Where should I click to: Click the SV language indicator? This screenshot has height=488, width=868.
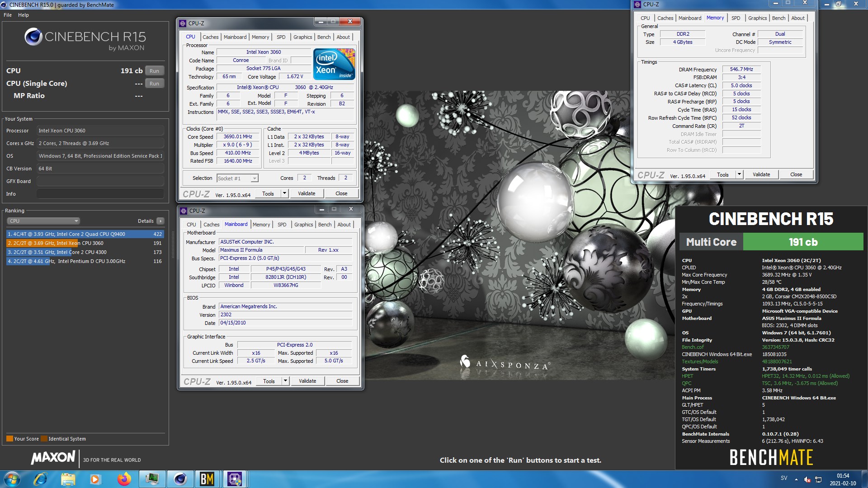784,478
